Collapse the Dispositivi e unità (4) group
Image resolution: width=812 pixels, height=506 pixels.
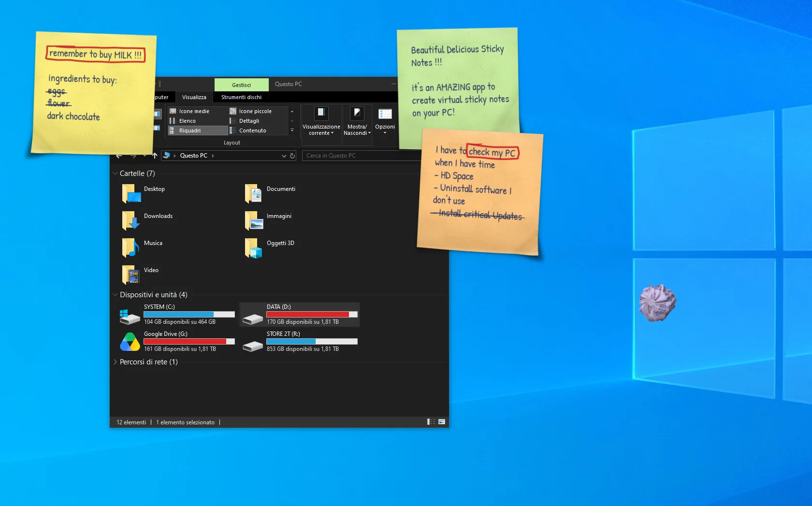pyautogui.click(x=115, y=295)
